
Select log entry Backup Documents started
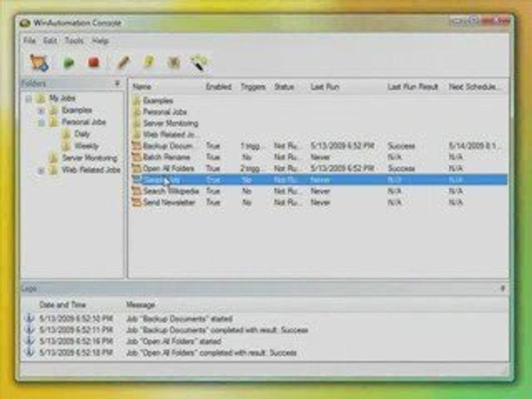tap(265, 319)
